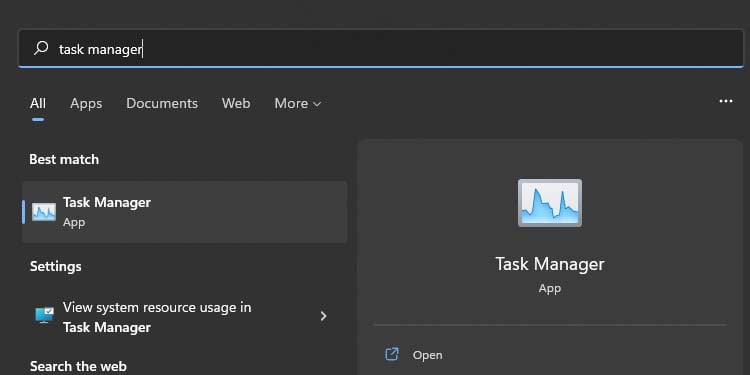Click the search box containing 'task manager'
Viewport: 750px width, 375px height.
(381, 48)
